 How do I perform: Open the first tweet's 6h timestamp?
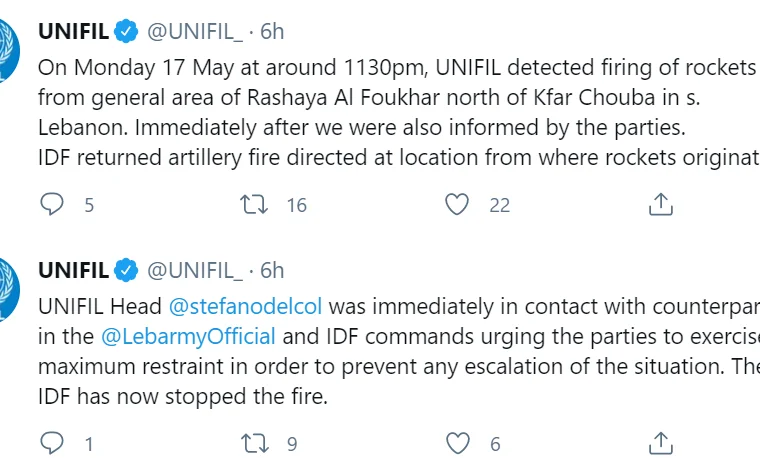click(272, 31)
